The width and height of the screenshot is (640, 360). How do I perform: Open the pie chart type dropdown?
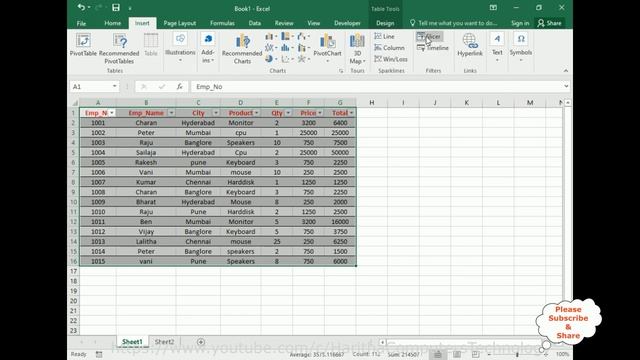click(271, 59)
